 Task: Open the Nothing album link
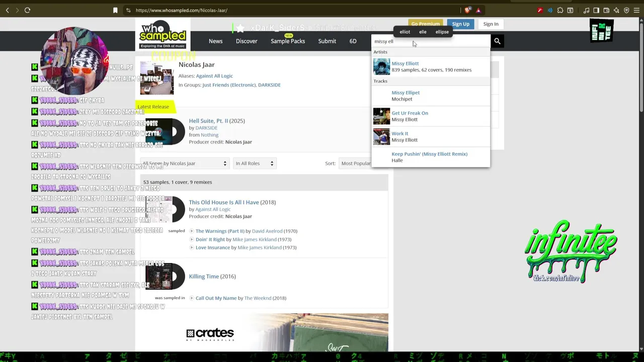coord(209,135)
